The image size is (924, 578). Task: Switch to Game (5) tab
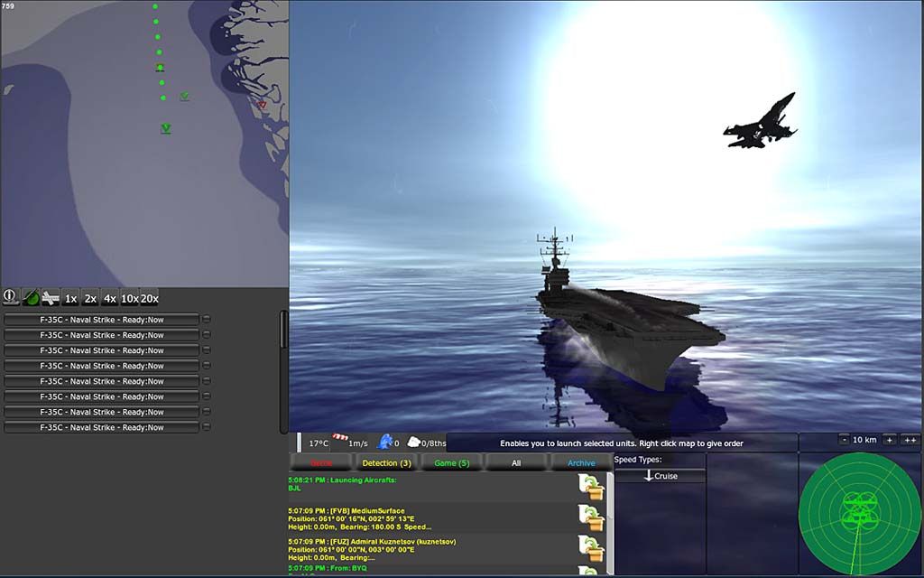tap(452, 463)
